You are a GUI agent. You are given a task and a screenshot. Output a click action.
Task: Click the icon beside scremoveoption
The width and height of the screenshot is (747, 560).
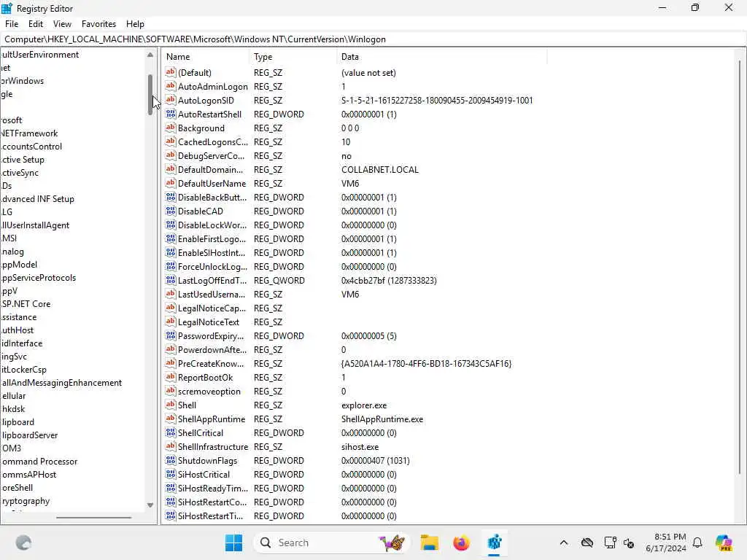pos(171,391)
